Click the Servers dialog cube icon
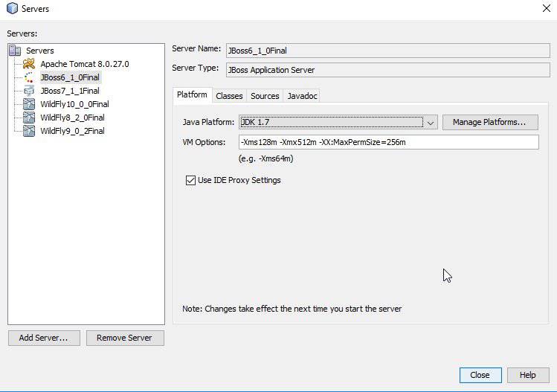The width and height of the screenshot is (557, 392). (x=12, y=8)
